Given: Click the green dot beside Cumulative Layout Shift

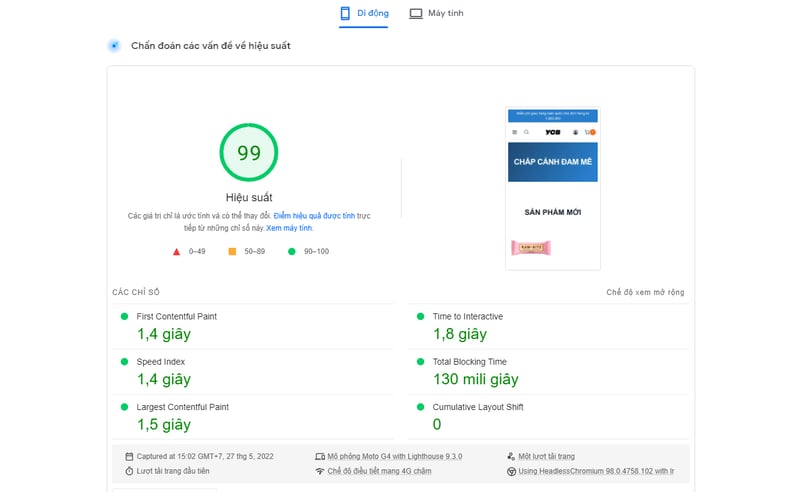Looking at the screenshot, I should tap(421, 407).
